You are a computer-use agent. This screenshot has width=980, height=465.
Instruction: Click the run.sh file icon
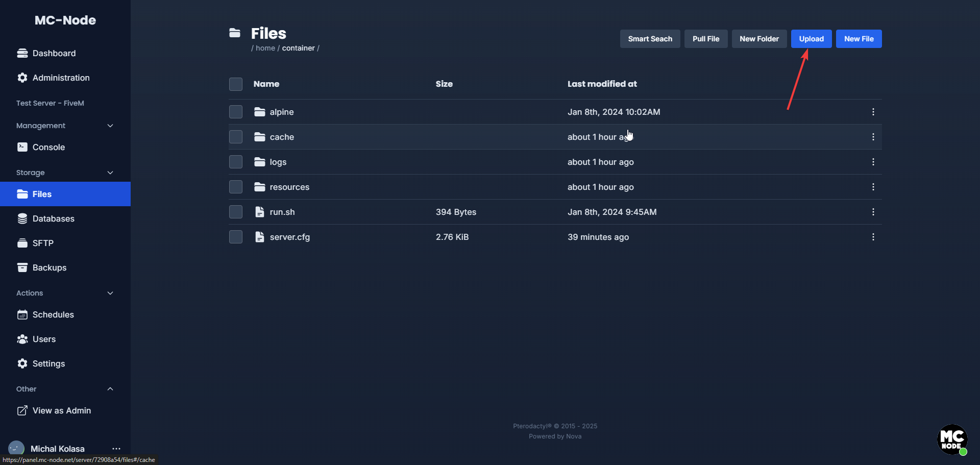coord(260,212)
